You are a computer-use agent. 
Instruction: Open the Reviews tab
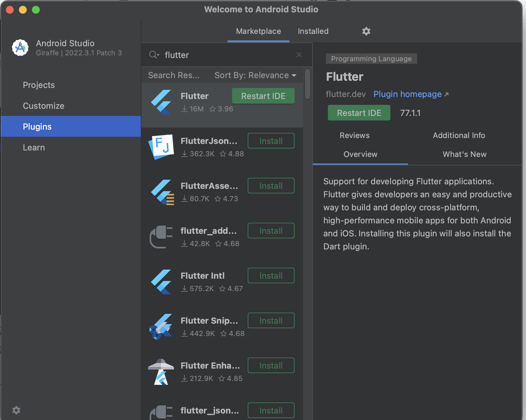pyautogui.click(x=355, y=135)
